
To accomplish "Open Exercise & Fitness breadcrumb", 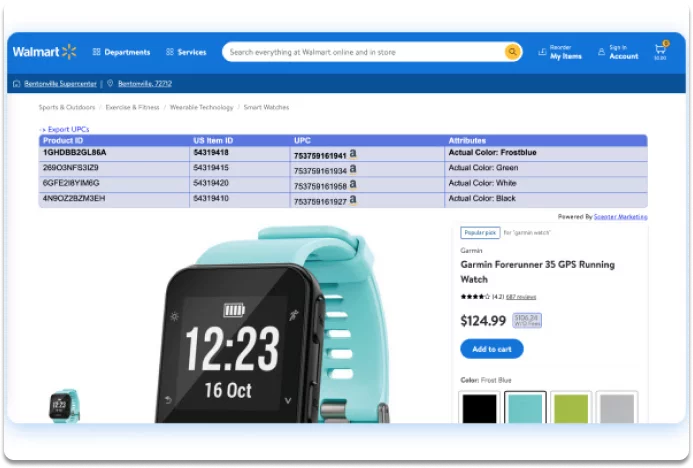I will 132,107.
